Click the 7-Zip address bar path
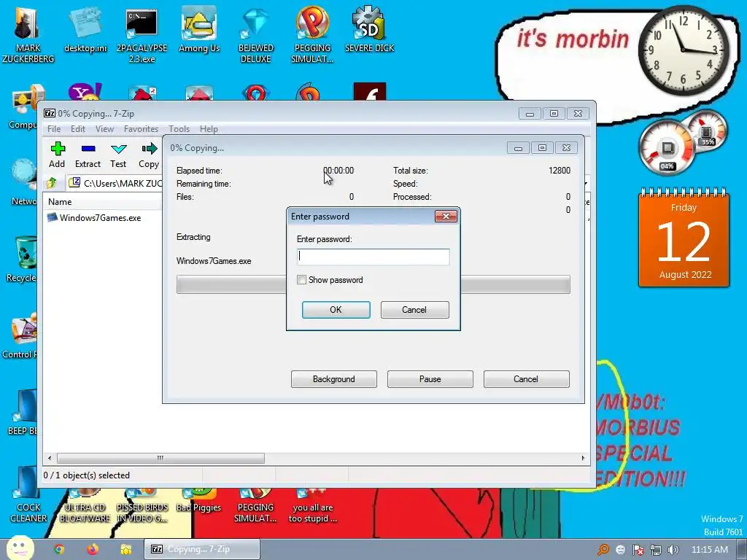Viewport: 747px width, 560px height. click(123, 183)
